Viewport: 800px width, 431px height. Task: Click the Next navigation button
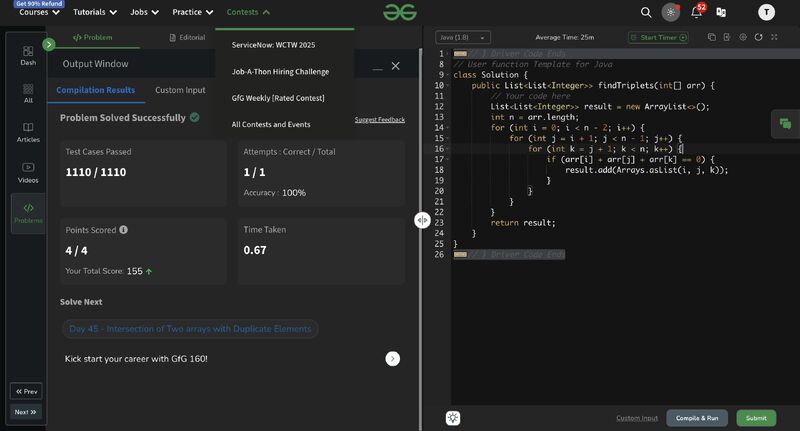26,412
